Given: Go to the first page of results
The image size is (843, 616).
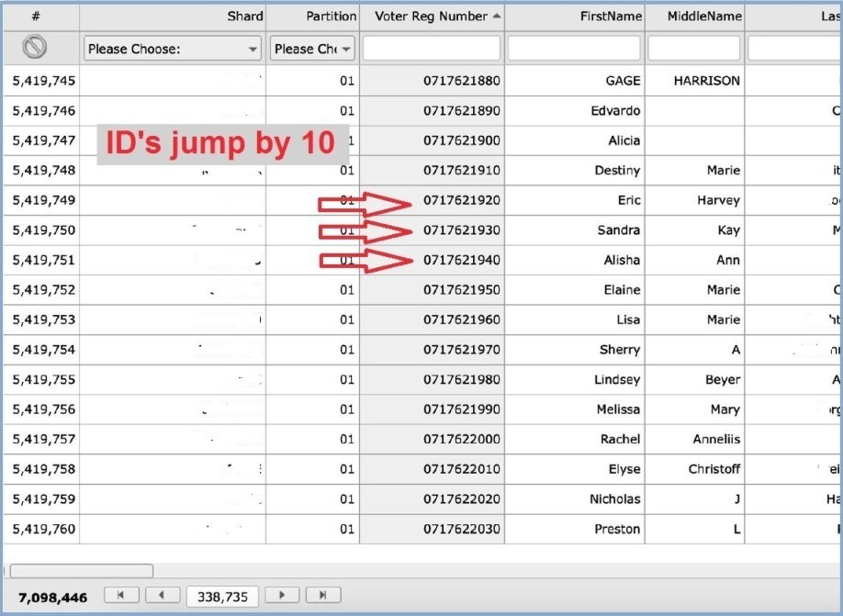Looking at the screenshot, I should click(x=121, y=595).
